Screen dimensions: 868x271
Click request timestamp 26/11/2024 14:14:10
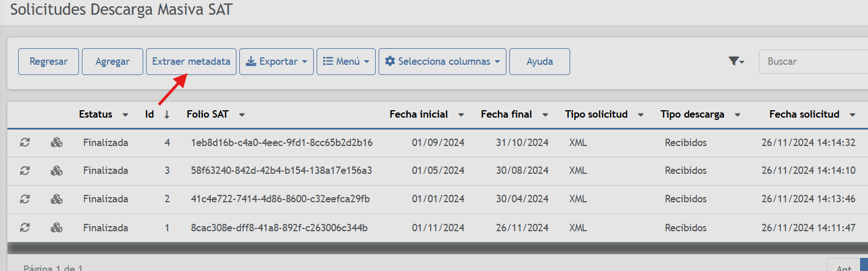pos(808,170)
